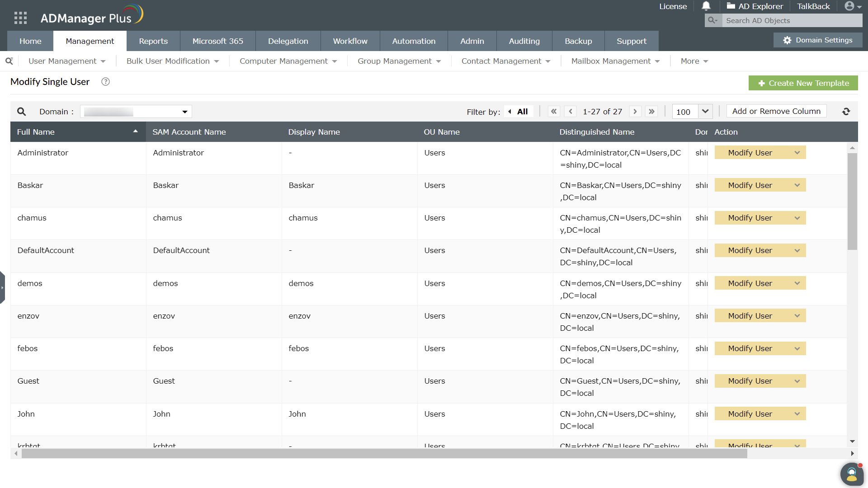This screenshot has width=868, height=488.
Task: Switch to the Reports tab
Action: (x=153, y=41)
